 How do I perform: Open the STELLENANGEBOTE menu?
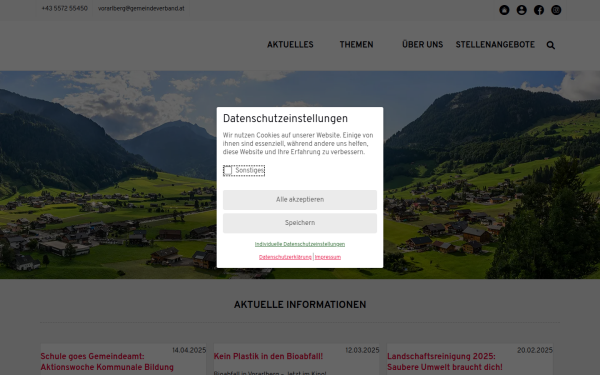click(495, 45)
